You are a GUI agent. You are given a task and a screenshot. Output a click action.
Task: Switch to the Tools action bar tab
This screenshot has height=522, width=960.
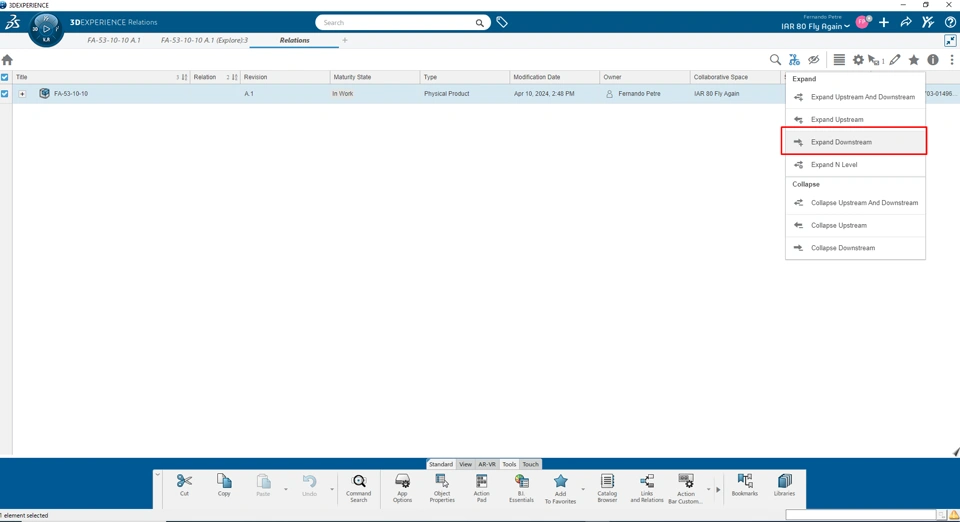point(509,464)
